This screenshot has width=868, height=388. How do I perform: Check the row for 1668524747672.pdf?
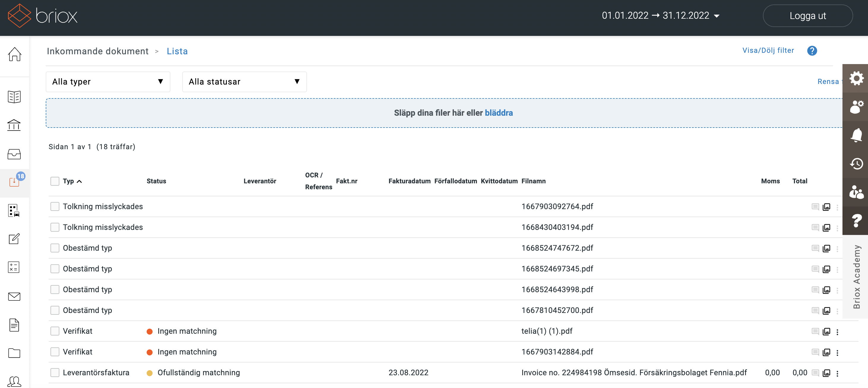tap(55, 248)
